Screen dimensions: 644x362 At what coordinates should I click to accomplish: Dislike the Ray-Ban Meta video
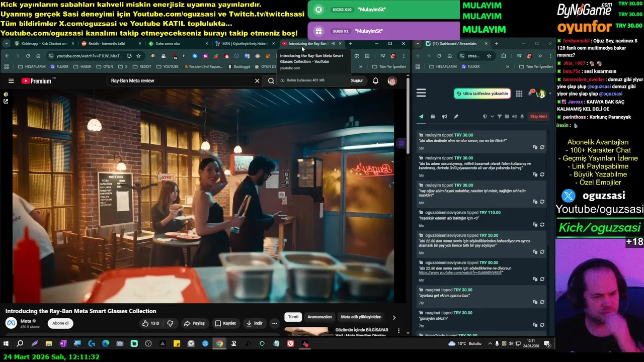coord(170,323)
